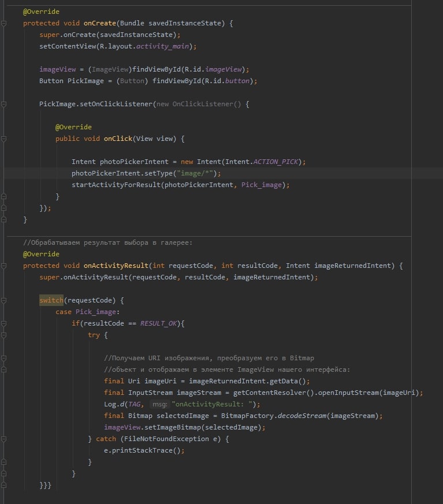The width and height of the screenshot is (443, 504).
Task: Click the TAG argument in Log.d
Action: (x=135, y=404)
